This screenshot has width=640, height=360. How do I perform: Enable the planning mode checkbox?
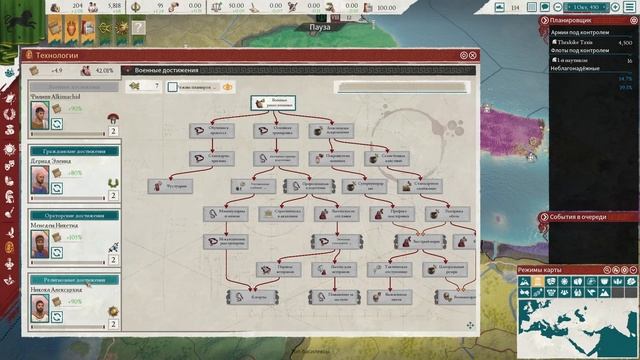(x=172, y=87)
